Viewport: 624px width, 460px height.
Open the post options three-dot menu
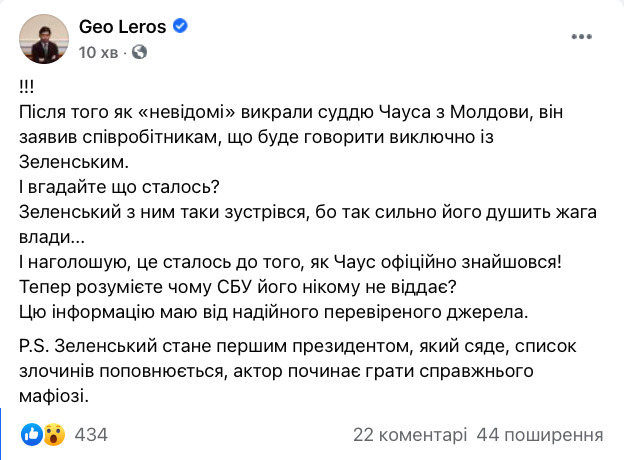coord(581,36)
